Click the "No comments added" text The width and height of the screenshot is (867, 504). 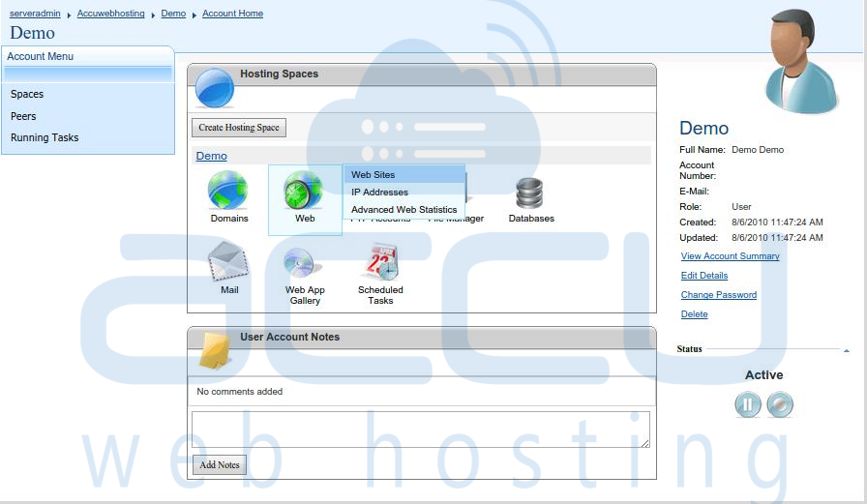pos(239,391)
